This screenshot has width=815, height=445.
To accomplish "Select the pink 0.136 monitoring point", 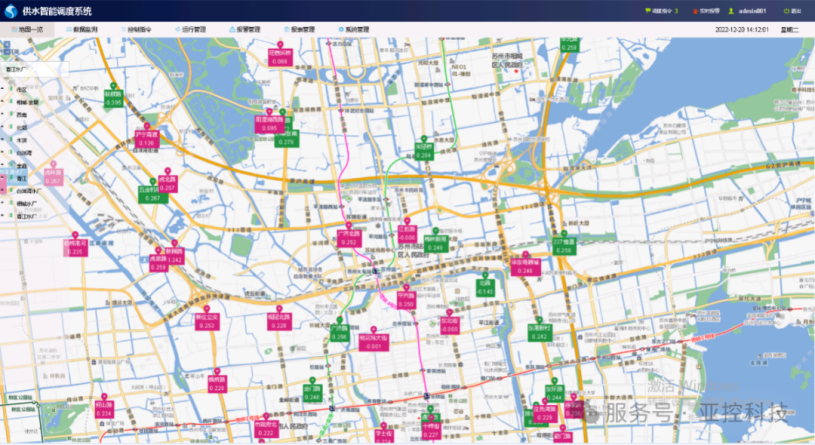I will (147, 139).
